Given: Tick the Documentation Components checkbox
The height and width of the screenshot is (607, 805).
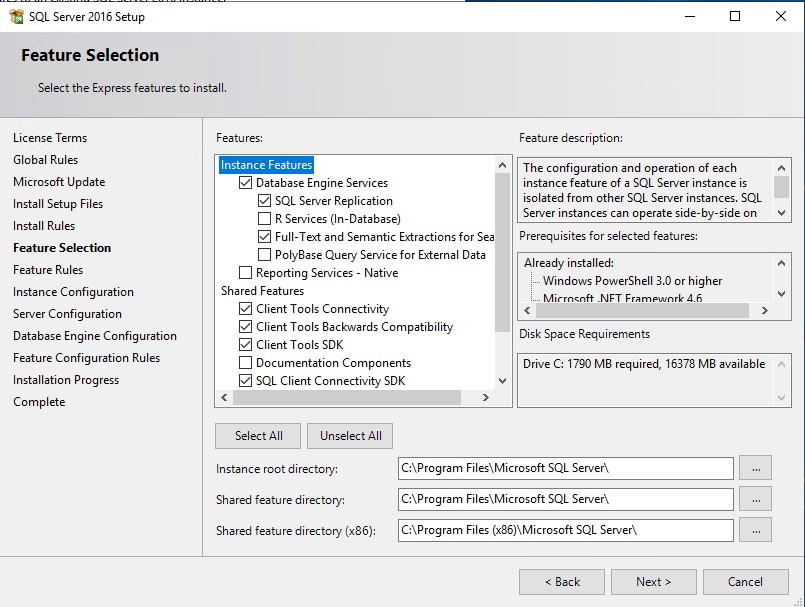Looking at the screenshot, I should (x=245, y=363).
